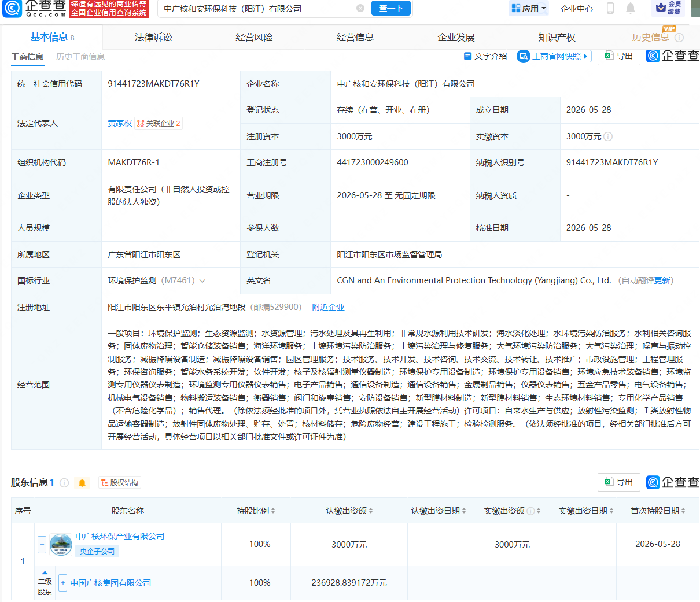Click the orange bell monitor icon by 股东信息
The width and height of the screenshot is (700, 602).
pyautogui.click(x=82, y=482)
